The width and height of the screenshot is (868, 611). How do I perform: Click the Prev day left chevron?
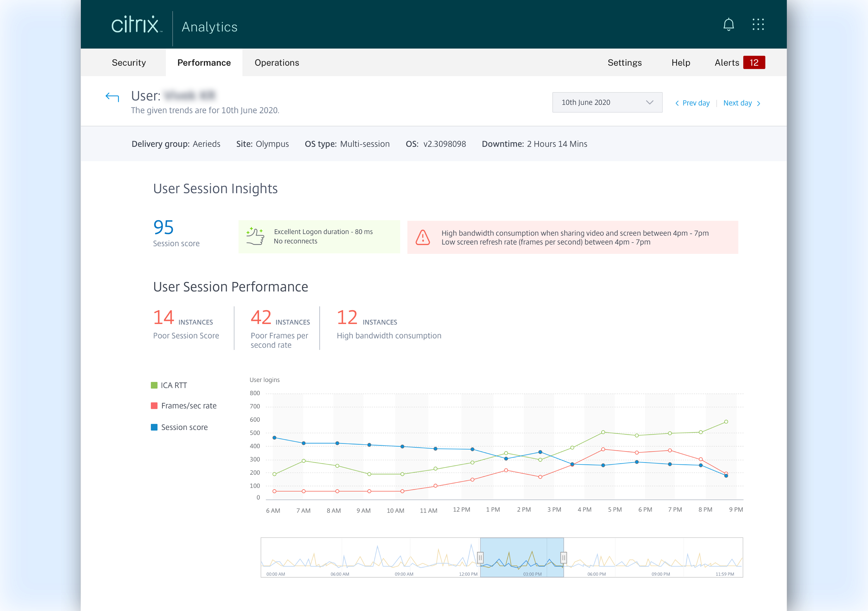pyautogui.click(x=677, y=103)
